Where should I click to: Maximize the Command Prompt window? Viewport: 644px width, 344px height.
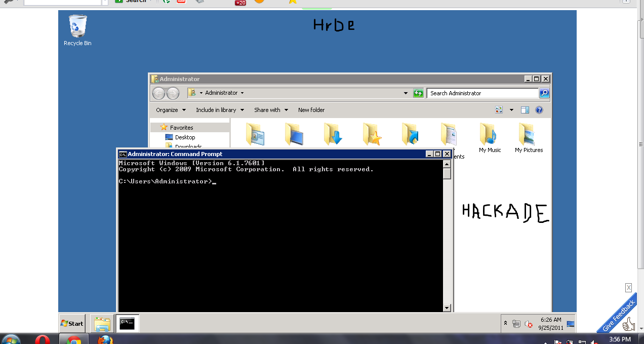438,154
